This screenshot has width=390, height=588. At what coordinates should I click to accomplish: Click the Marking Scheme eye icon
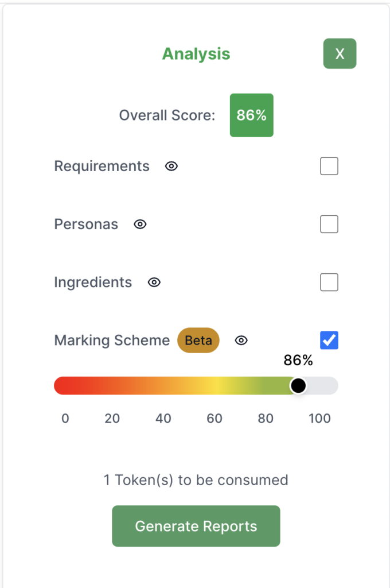241,341
